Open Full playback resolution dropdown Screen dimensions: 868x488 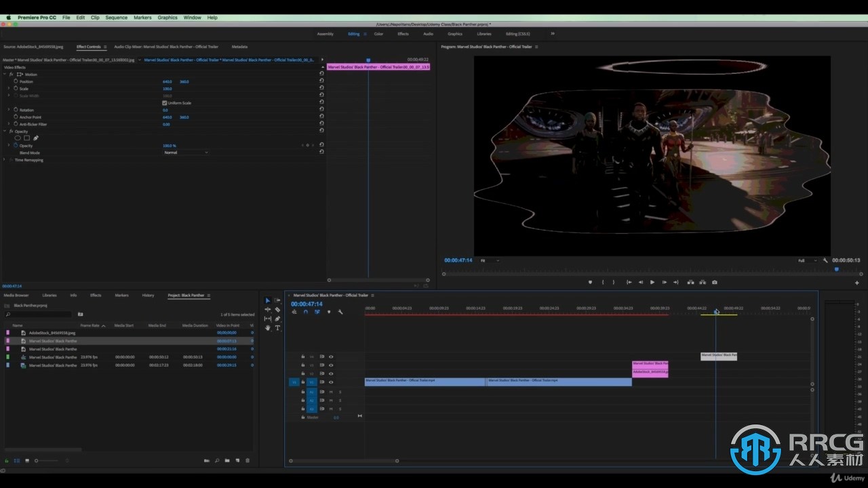[x=807, y=260]
